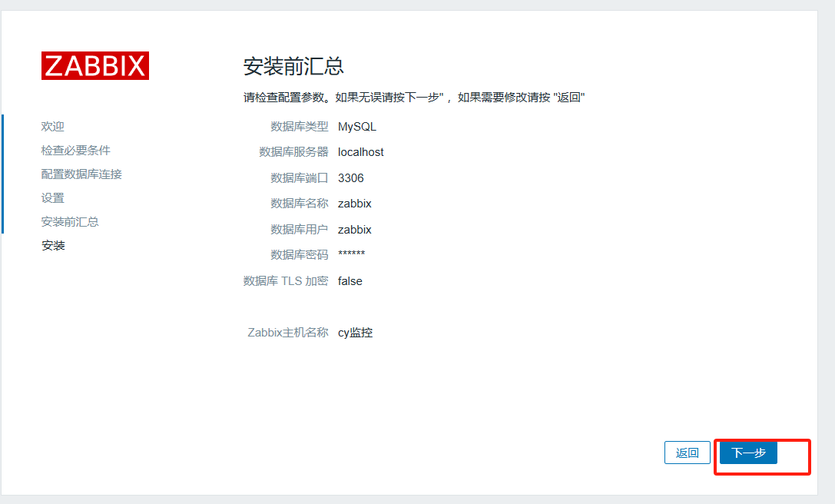Click the database type value MySQL

[x=356, y=127]
